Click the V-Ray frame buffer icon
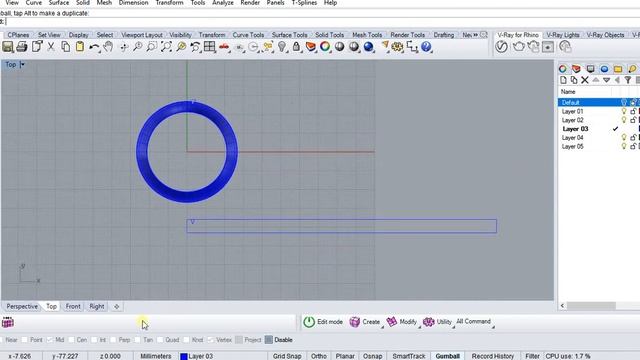The width and height of the screenshot is (640, 360). click(548, 47)
